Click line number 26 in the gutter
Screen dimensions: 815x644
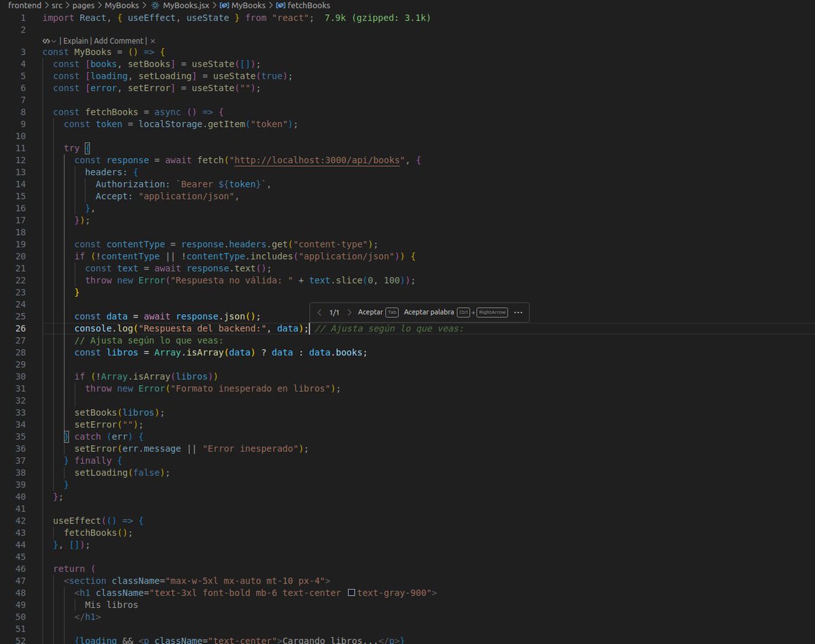[20, 329]
